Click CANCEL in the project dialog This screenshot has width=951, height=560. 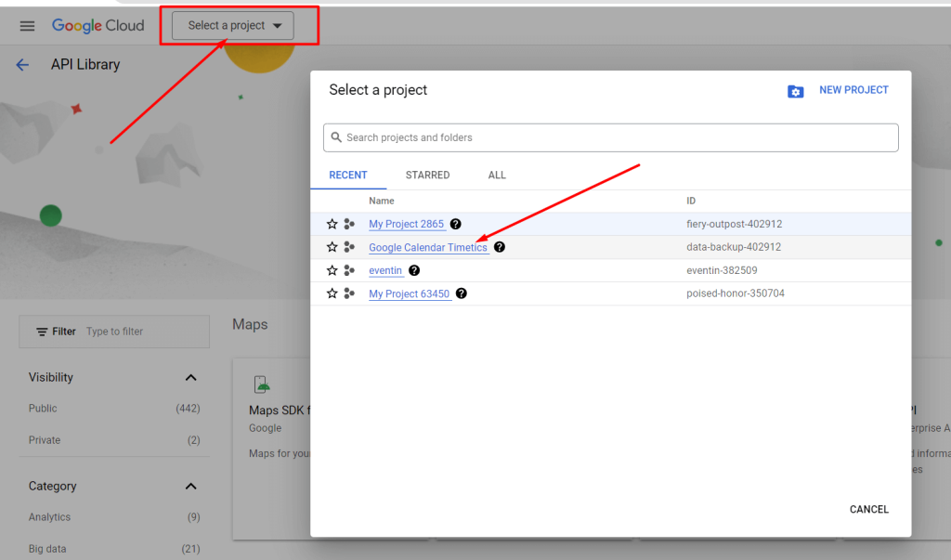[869, 510]
